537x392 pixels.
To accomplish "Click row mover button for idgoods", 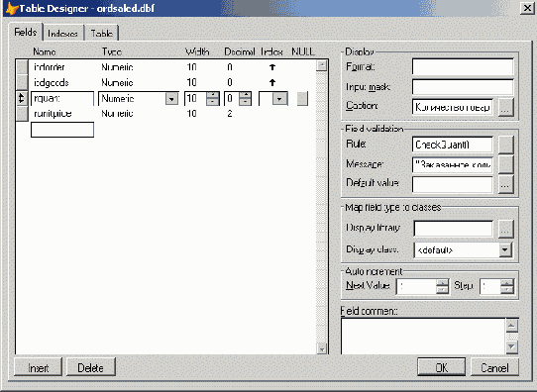I will point(22,82).
